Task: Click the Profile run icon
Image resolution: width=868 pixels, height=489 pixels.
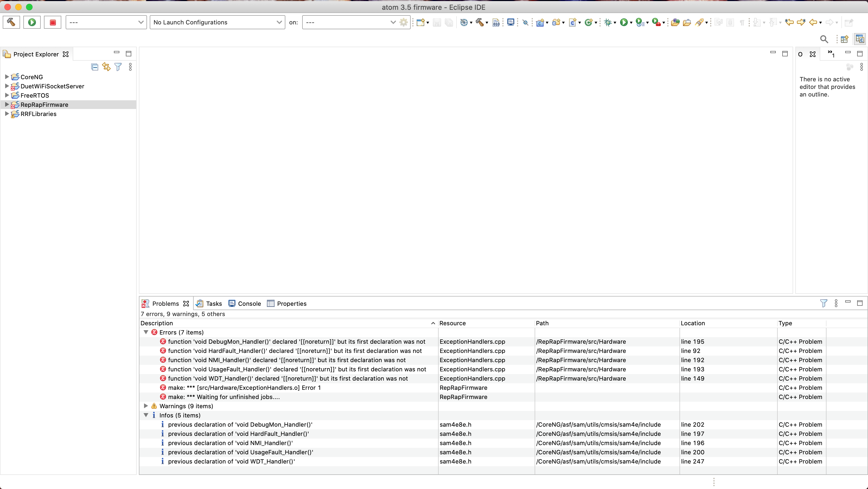Action: [640, 22]
